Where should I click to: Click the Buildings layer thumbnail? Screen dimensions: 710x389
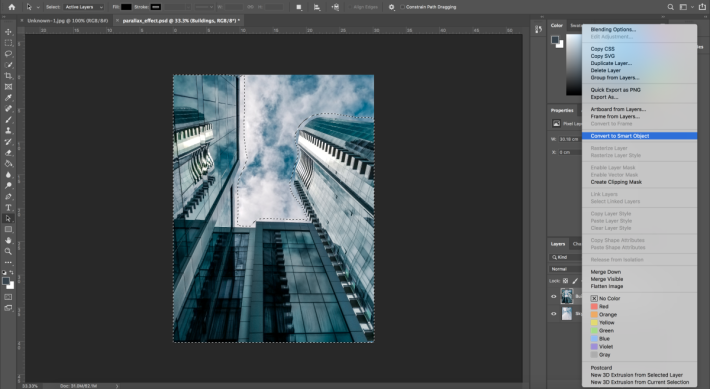[x=567, y=296]
